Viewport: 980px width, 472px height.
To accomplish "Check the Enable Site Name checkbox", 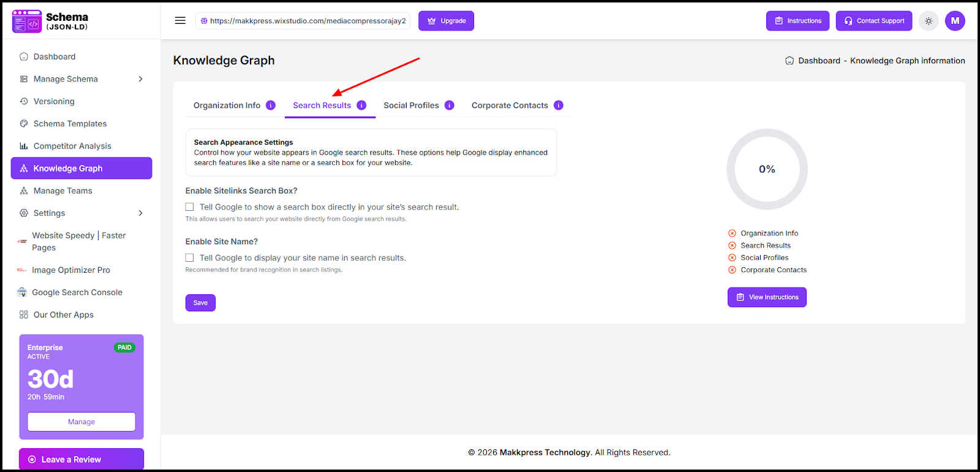I will [190, 258].
